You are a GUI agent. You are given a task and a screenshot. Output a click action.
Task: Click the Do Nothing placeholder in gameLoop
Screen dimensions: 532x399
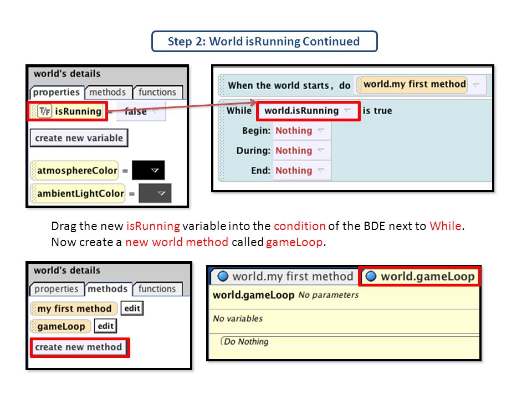246,341
